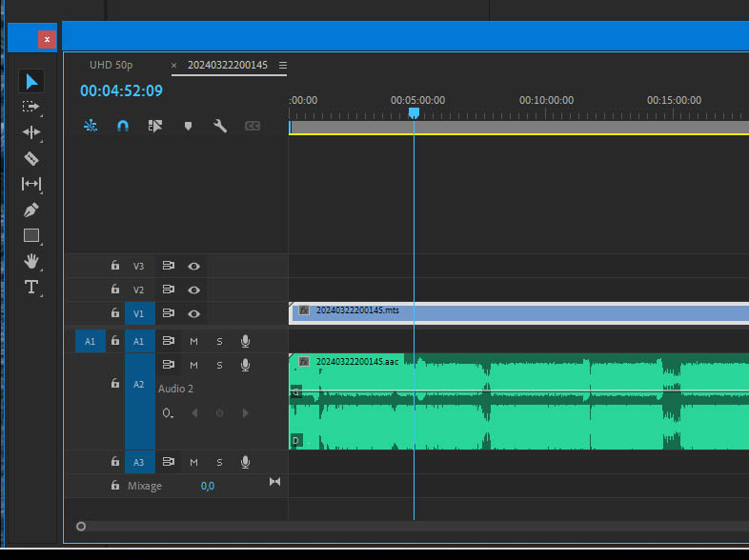The width and height of the screenshot is (749, 560).
Task: Solo track A2
Action: pyautogui.click(x=219, y=365)
